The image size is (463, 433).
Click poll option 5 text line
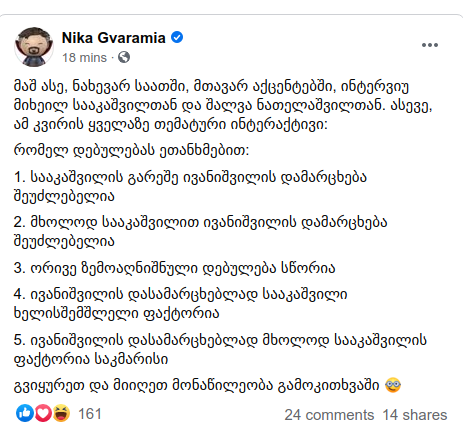coord(220,349)
